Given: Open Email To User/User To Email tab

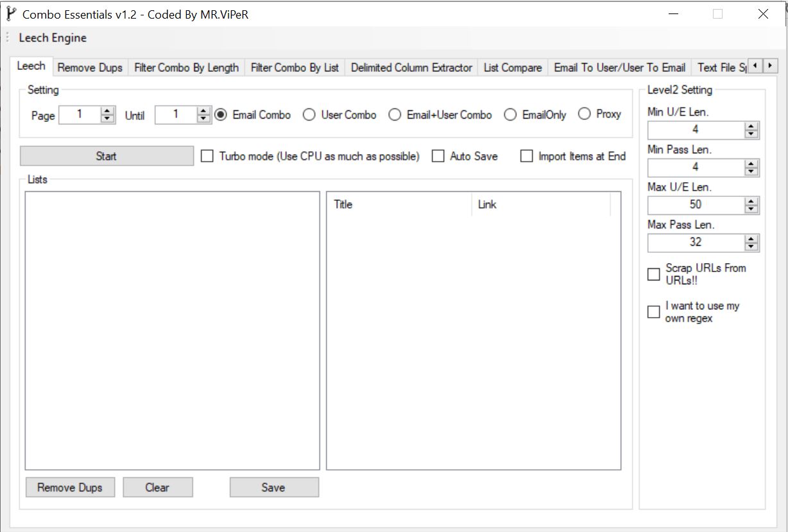Looking at the screenshot, I should 620,67.
